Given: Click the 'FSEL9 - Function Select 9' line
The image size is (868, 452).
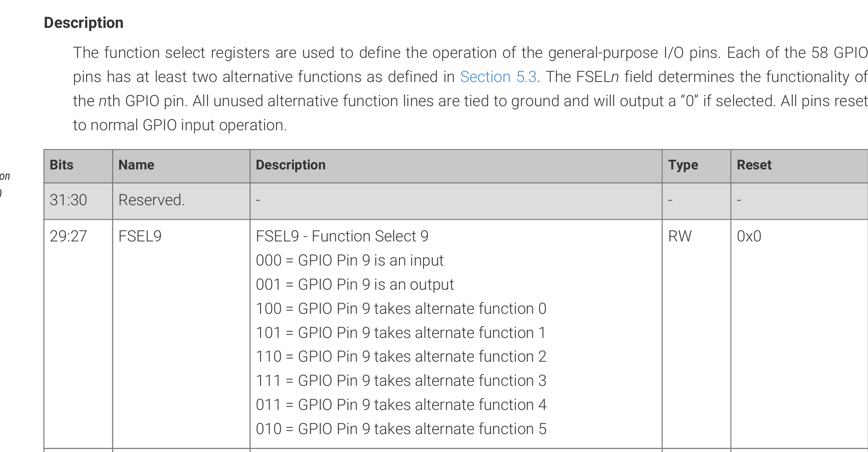Looking at the screenshot, I should pos(342,236).
